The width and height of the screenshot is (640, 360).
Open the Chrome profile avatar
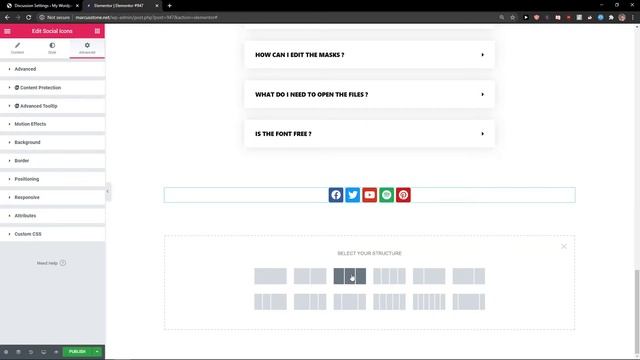tap(622, 18)
